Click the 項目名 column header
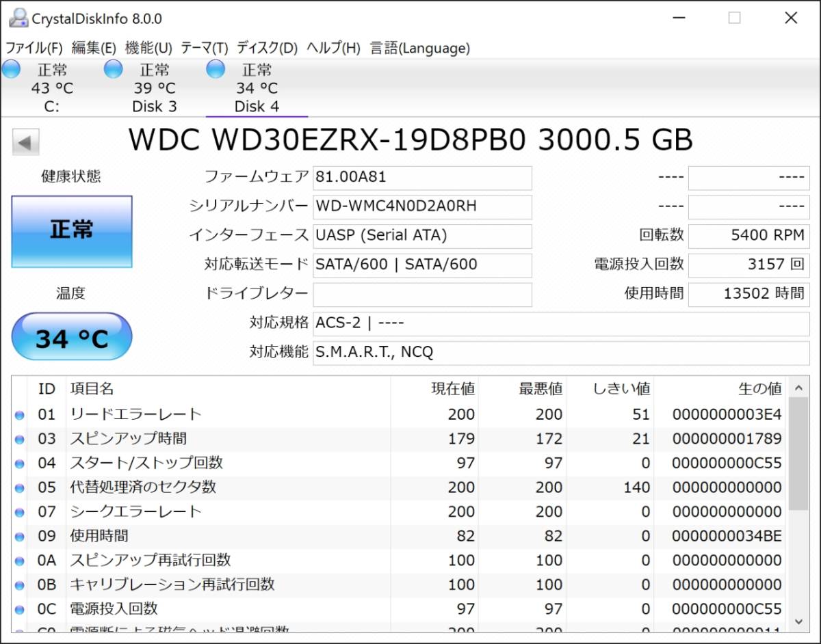Screen dimensions: 821x644 228,389
